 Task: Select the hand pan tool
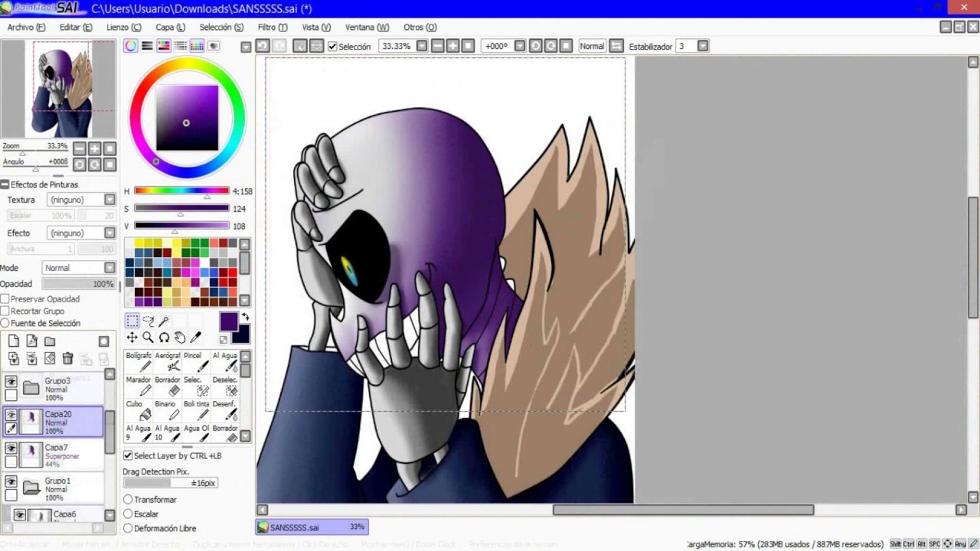click(x=180, y=337)
